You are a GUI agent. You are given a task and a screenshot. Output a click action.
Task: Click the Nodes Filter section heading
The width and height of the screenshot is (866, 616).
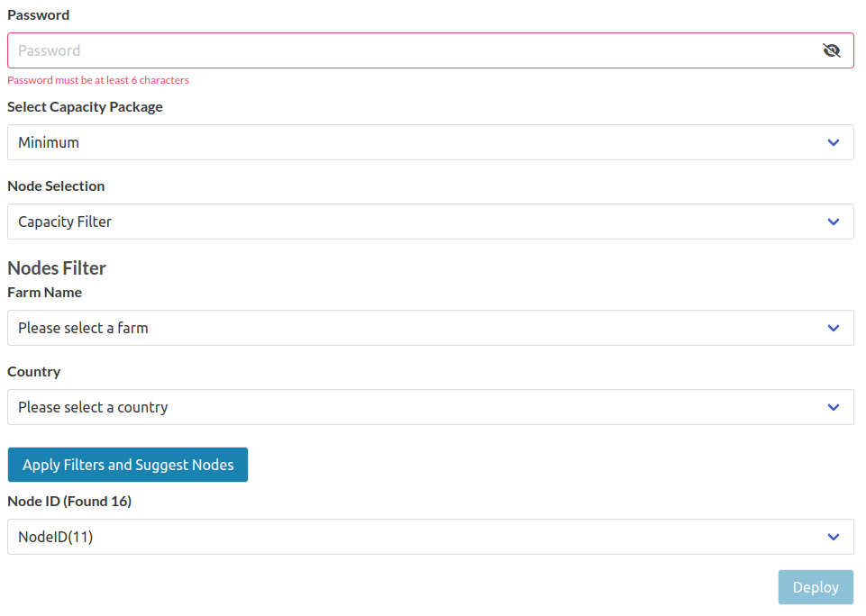(56, 267)
